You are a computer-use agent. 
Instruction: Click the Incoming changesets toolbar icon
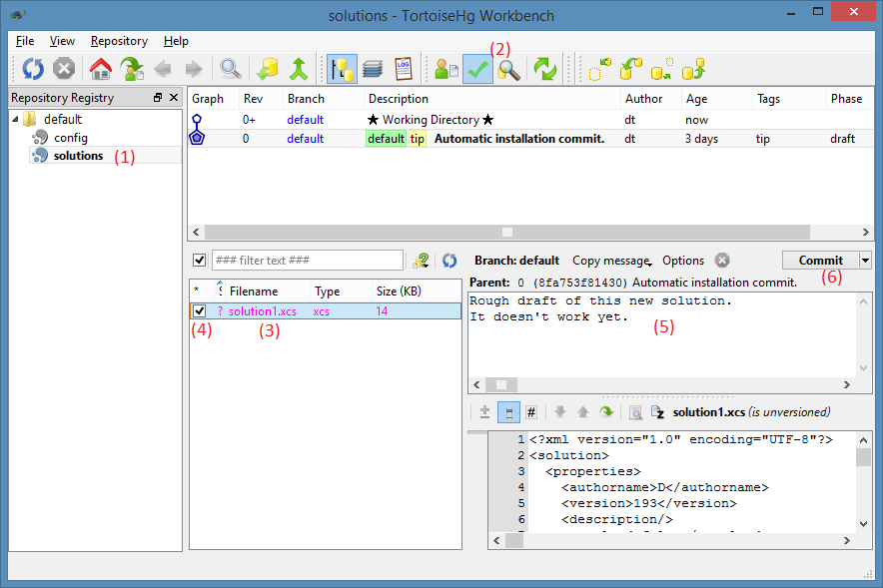(599, 69)
